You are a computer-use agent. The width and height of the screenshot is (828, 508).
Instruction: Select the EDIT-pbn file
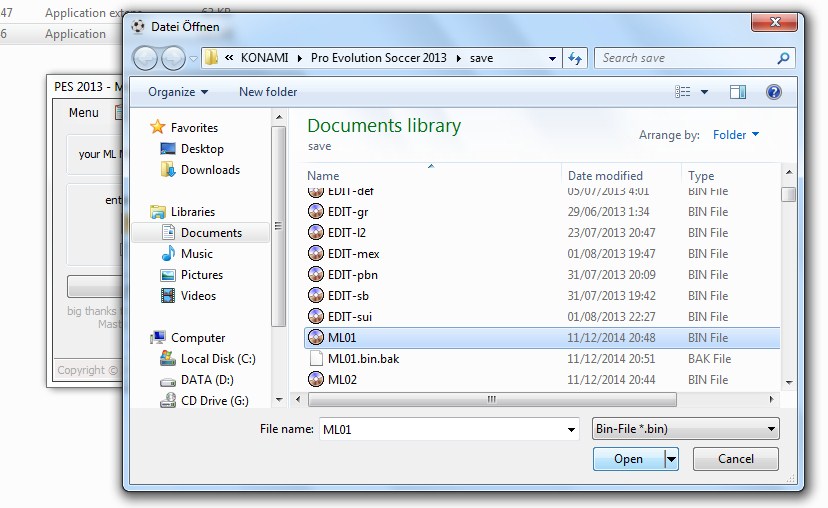coord(542,275)
